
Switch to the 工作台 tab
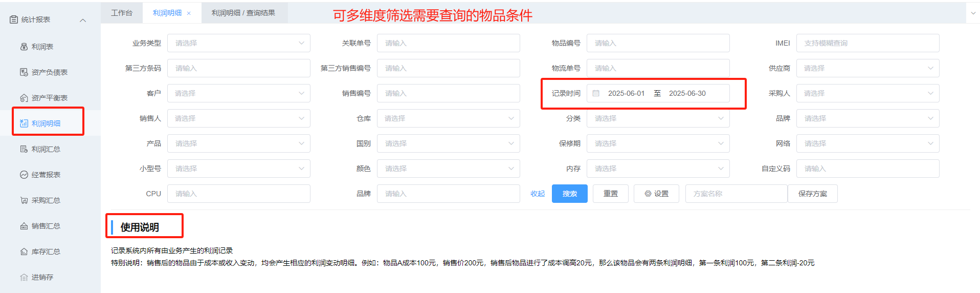click(x=122, y=13)
